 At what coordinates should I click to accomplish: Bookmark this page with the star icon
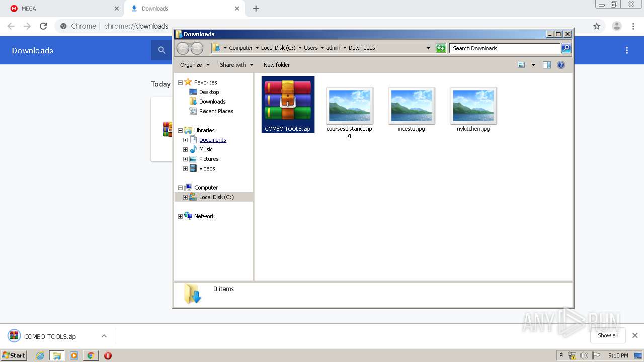point(597,26)
